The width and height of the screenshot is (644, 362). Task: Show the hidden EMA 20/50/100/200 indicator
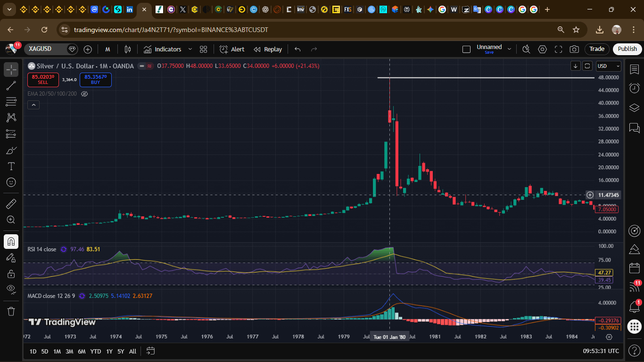point(84,94)
